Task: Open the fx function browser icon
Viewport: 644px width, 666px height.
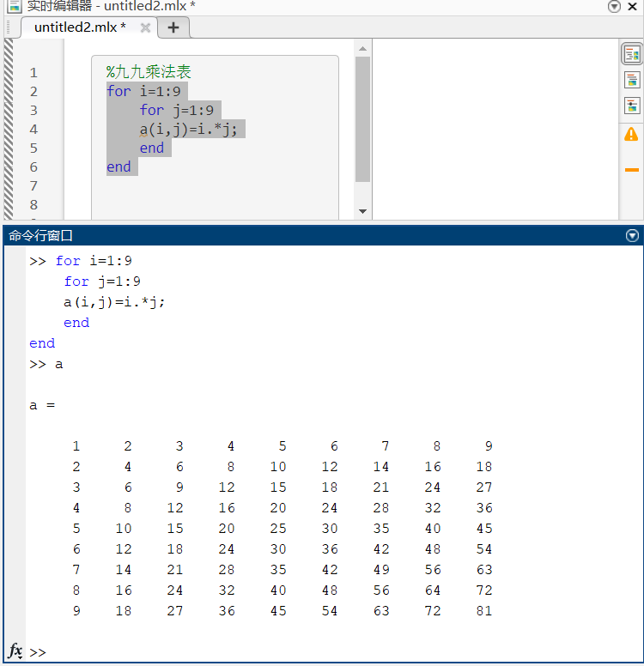Action: click(x=15, y=651)
